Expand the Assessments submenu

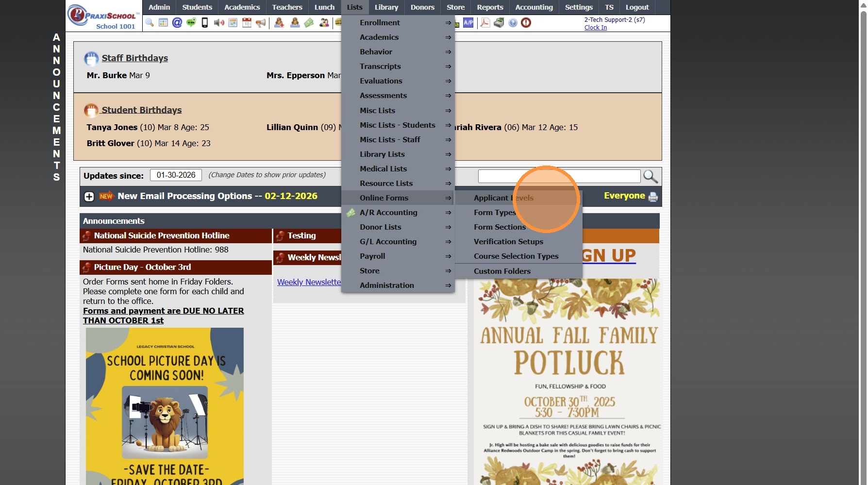coord(398,96)
